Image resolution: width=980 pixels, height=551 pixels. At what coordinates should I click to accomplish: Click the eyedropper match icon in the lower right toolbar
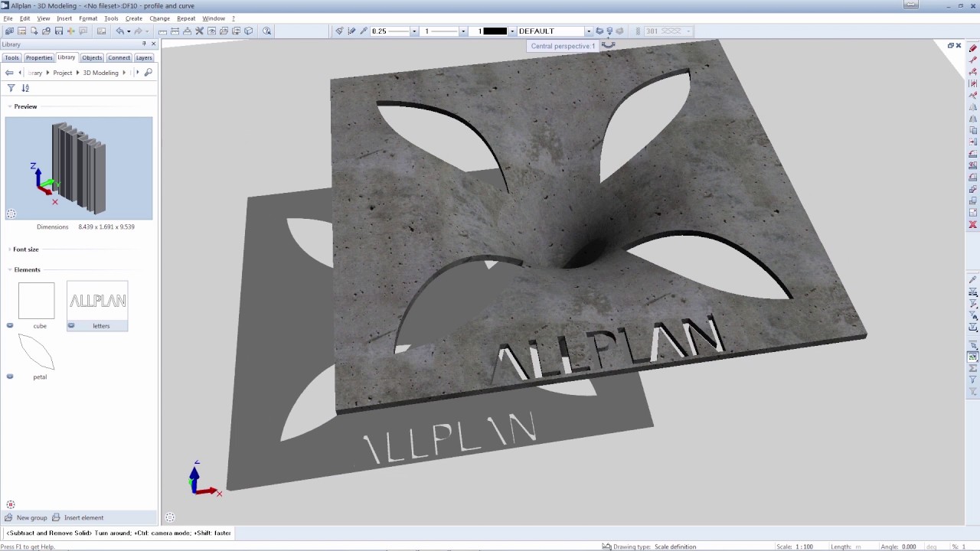973,280
